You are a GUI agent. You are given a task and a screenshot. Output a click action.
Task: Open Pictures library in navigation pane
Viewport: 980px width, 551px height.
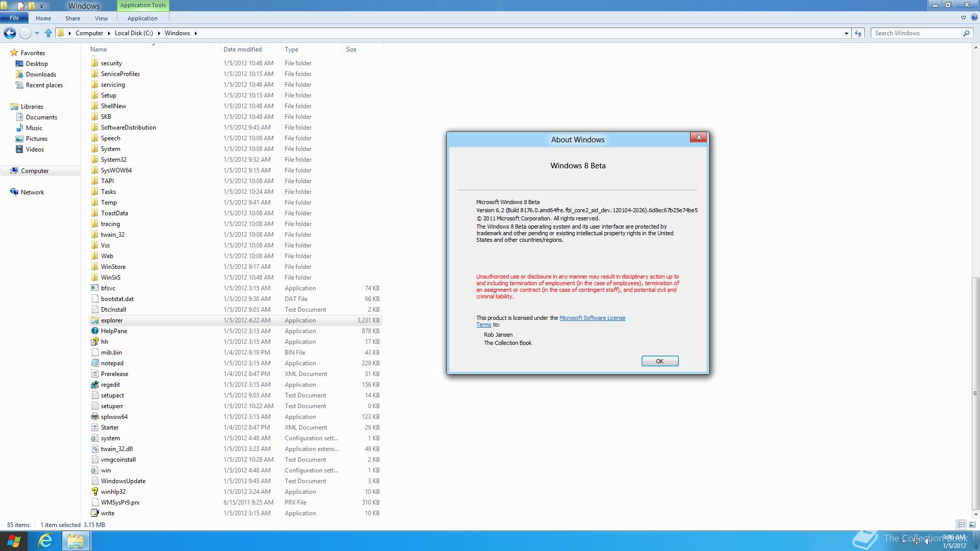tap(37, 139)
